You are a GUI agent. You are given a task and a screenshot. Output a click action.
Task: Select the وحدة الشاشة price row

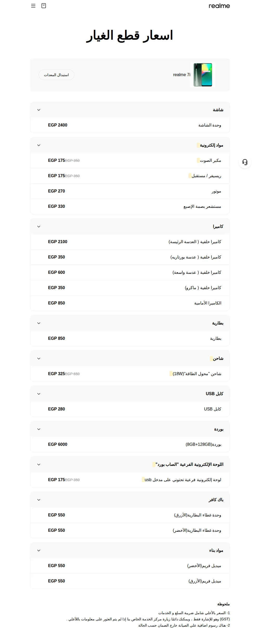click(130, 125)
